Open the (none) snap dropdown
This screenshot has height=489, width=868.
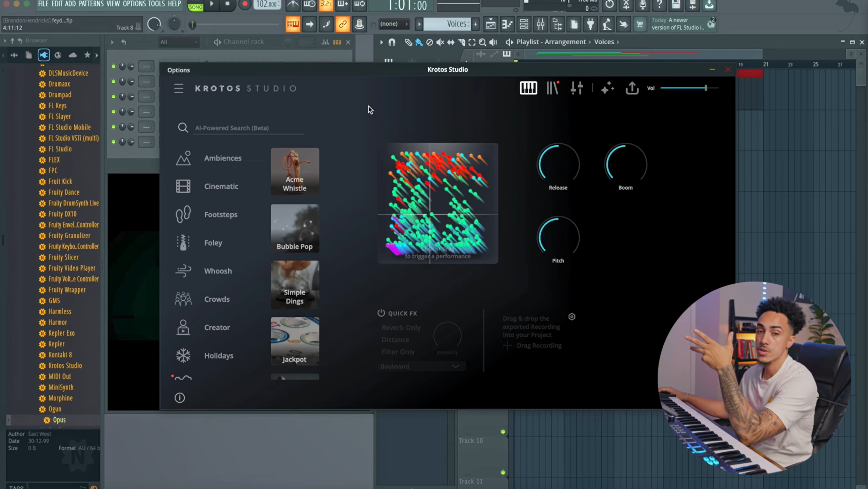(x=393, y=24)
